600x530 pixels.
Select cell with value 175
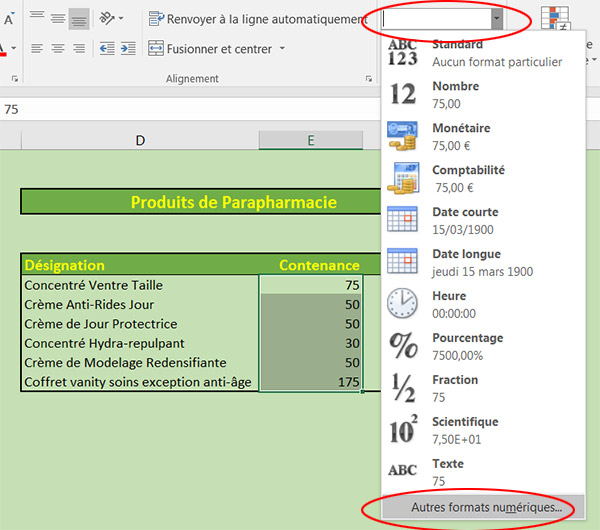coord(311,382)
